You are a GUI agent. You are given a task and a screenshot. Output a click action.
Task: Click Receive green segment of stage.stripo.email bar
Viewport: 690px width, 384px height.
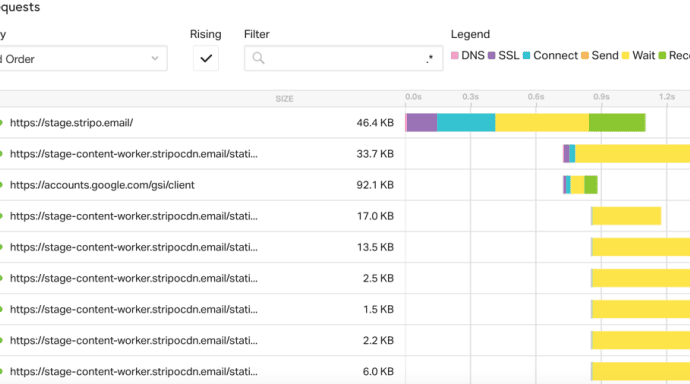pos(617,123)
